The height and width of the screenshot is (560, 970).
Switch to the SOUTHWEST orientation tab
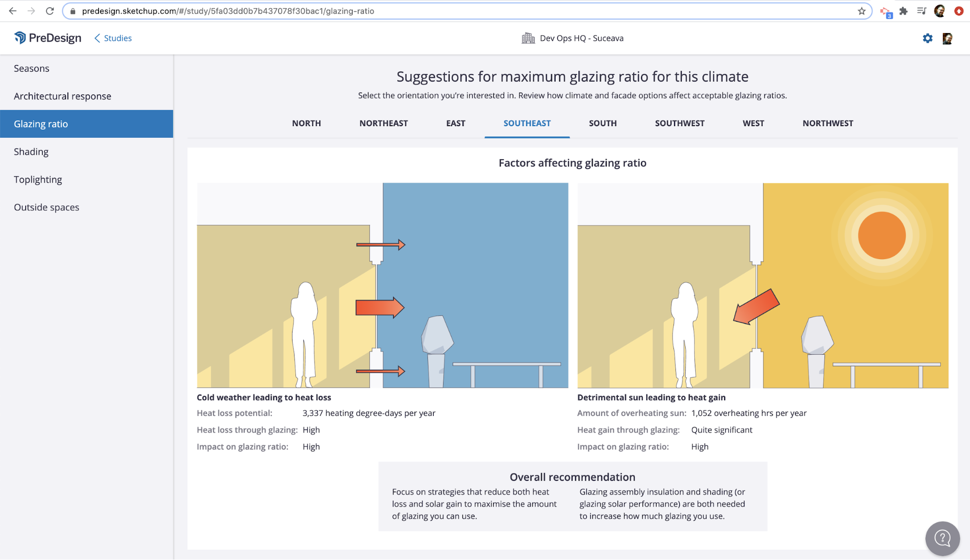679,123
